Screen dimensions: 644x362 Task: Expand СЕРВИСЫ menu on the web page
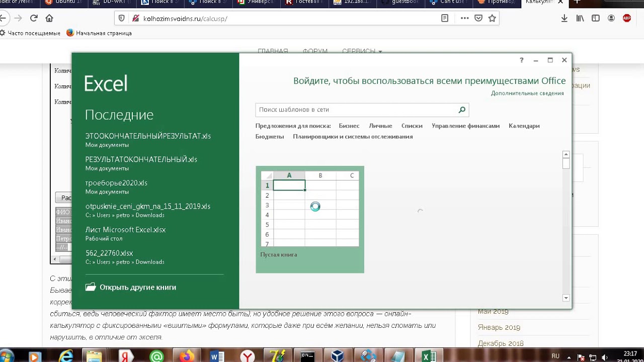(x=362, y=51)
